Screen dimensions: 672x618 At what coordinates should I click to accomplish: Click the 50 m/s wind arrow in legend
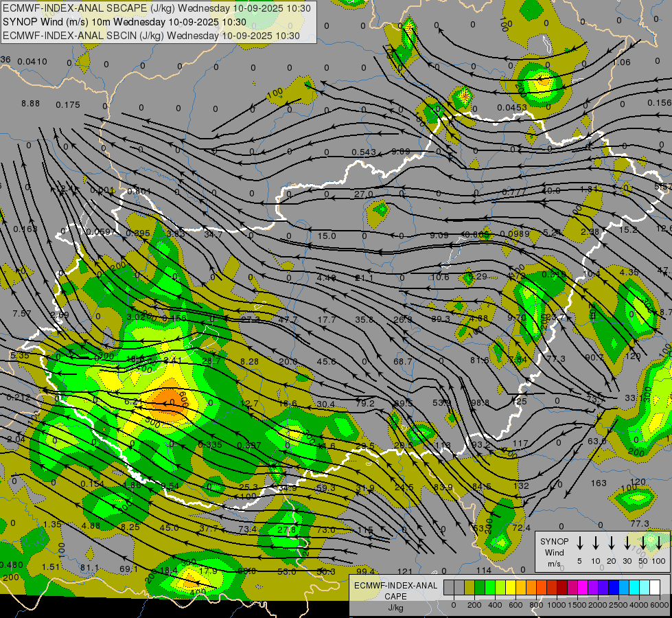pyautogui.click(x=643, y=542)
